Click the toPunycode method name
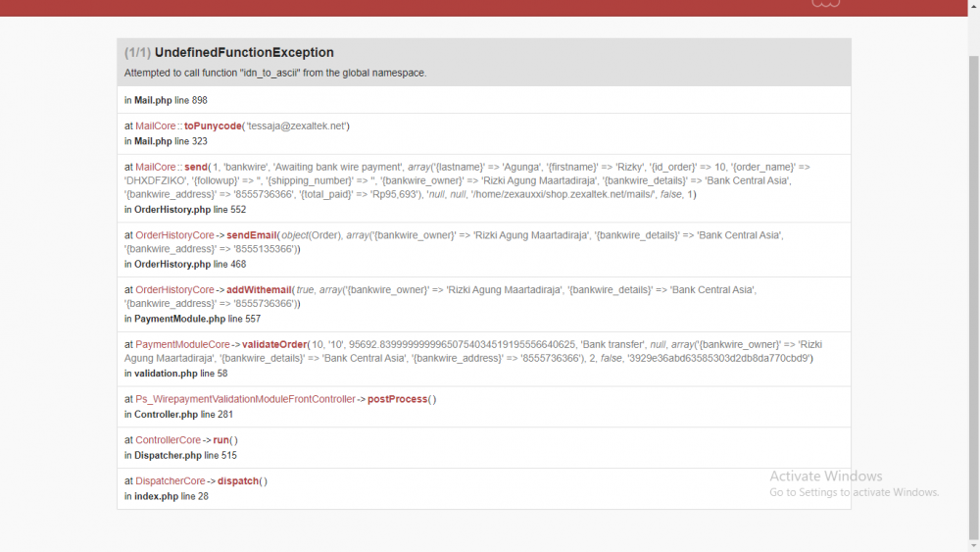The height and width of the screenshot is (552, 980). click(x=213, y=126)
